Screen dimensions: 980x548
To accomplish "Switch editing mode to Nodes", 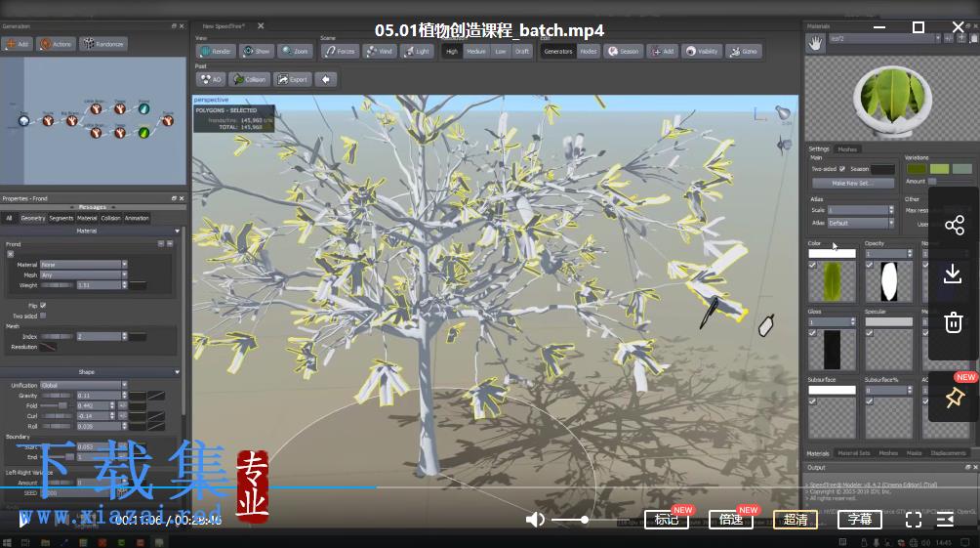I will click(589, 52).
